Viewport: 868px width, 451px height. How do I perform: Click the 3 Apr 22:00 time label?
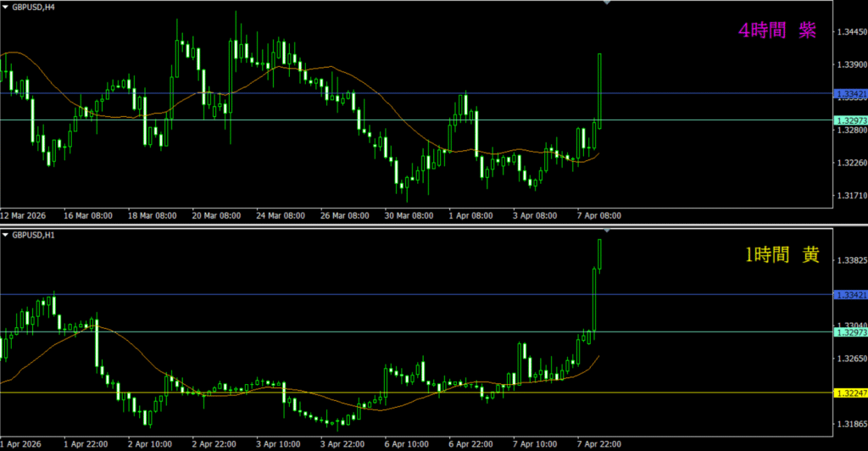coord(342,443)
